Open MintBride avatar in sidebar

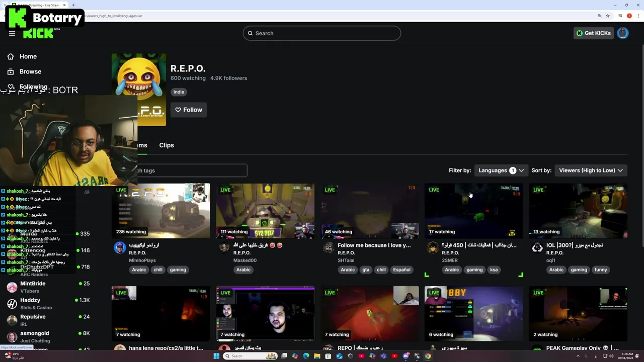pos(12,287)
